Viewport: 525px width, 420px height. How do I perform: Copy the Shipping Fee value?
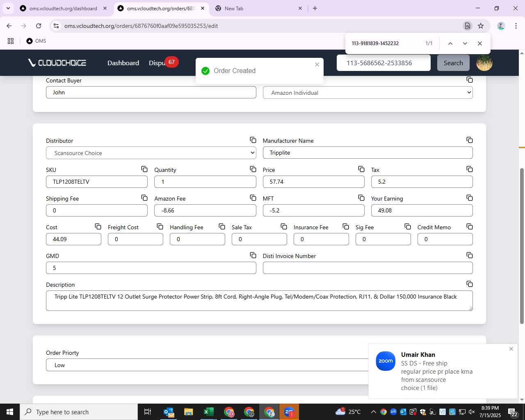[x=144, y=198]
